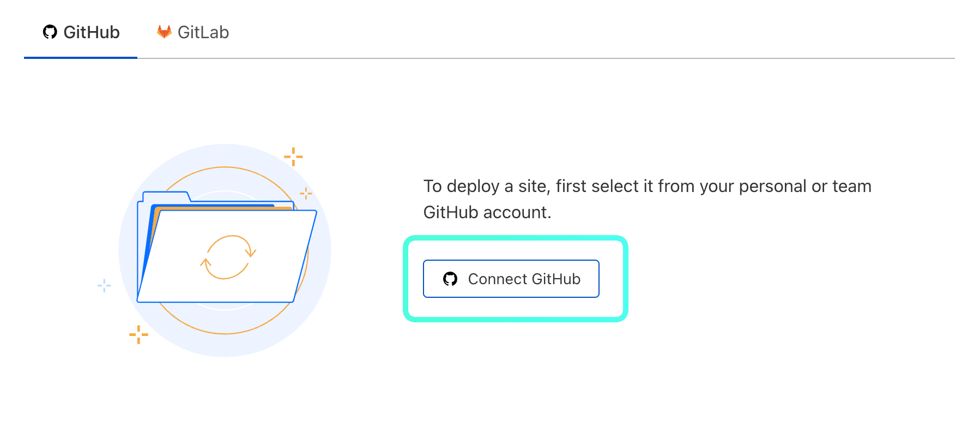The width and height of the screenshot is (980, 432).
Task: Switch to the GitHub tab
Action: (x=81, y=33)
